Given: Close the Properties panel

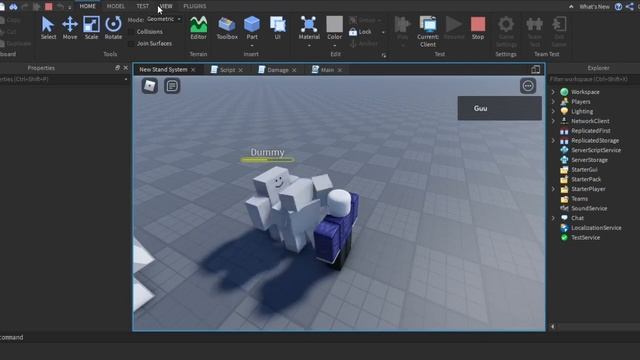Looking at the screenshot, I should coord(126,68).
